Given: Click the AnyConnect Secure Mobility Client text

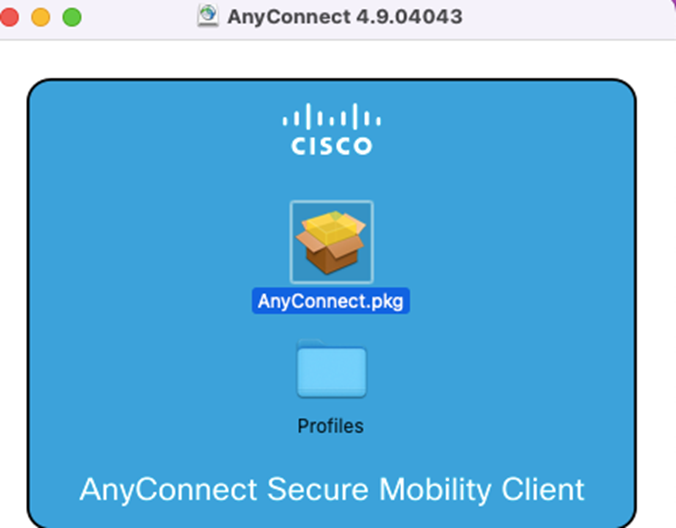Looking at the screenshot, I should pyautogui.click(x=332, y=490).
